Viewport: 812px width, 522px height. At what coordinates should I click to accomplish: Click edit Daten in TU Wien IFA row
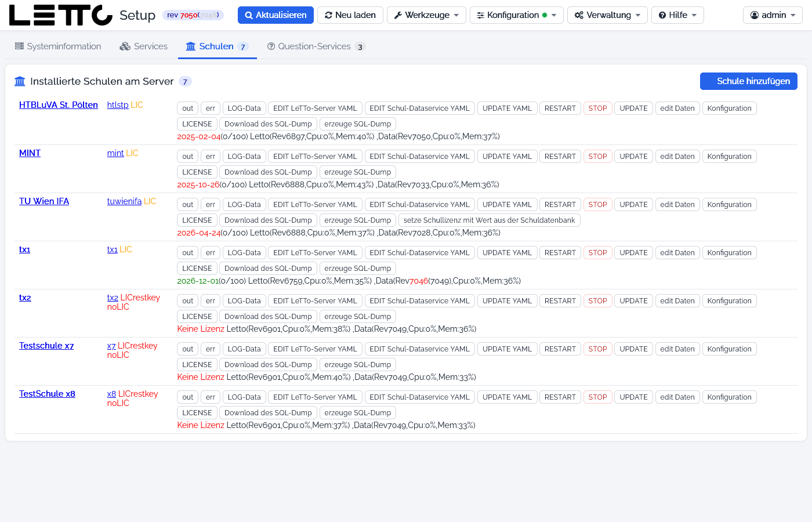pyautogui.click(x=677, y=205)
